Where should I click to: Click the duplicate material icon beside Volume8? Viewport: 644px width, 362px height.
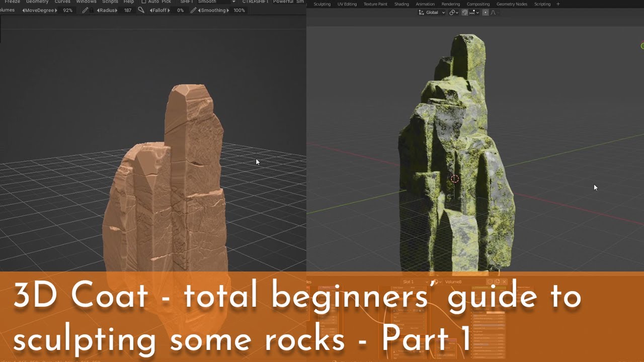(497, 282)
